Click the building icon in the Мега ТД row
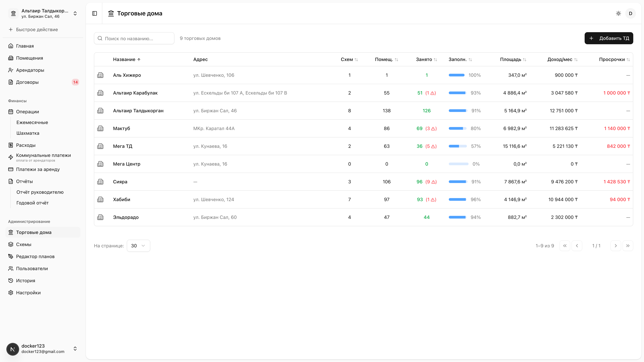Image resolution: width=644 pixels, height=362 pixels. 100,146
